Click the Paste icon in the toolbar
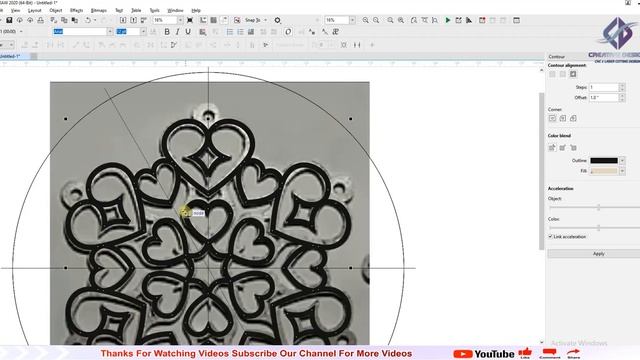 (75, 20)
